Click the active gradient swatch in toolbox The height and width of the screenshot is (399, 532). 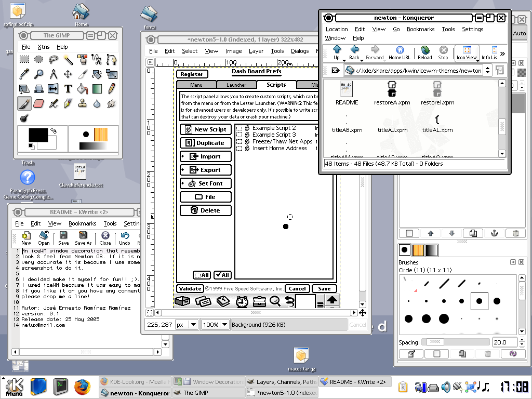(x=93, y=146)
